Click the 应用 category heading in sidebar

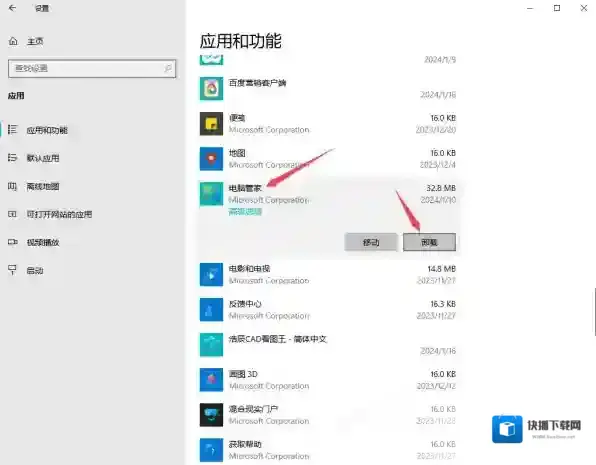[x=16, y=96]
